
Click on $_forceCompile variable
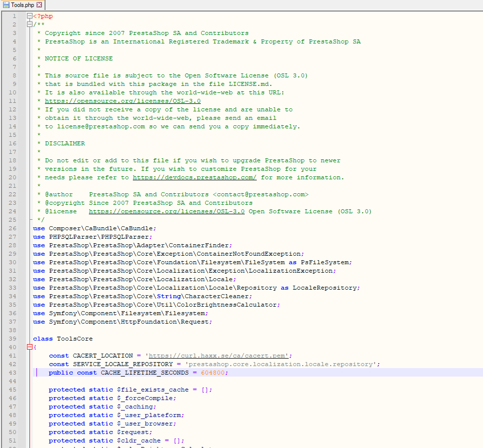click(x=144, y=398)
